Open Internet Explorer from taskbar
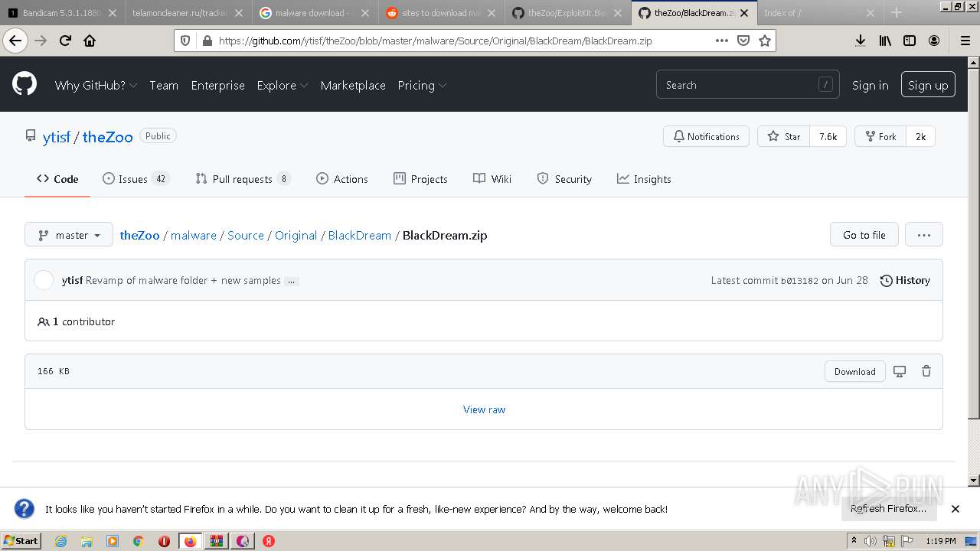 click(60, 541)
